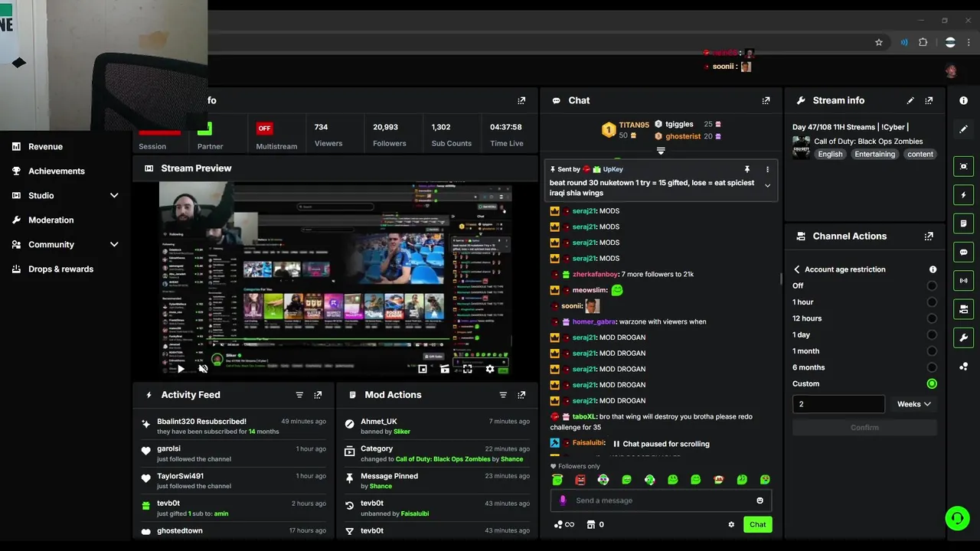The image size is (980, 551).
Task: Filter the Activity Feed list
Action: 299,395
